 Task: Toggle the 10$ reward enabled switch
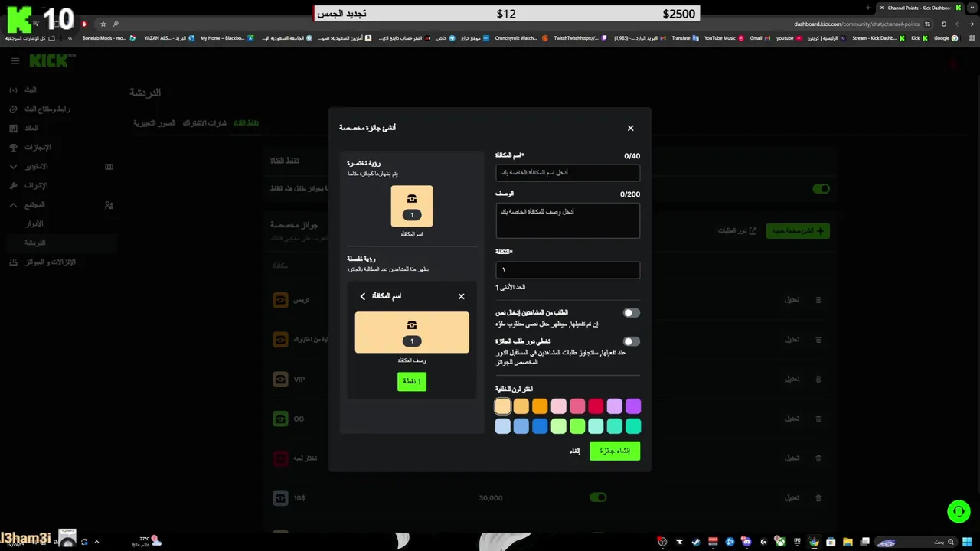[x=598, y=497]
